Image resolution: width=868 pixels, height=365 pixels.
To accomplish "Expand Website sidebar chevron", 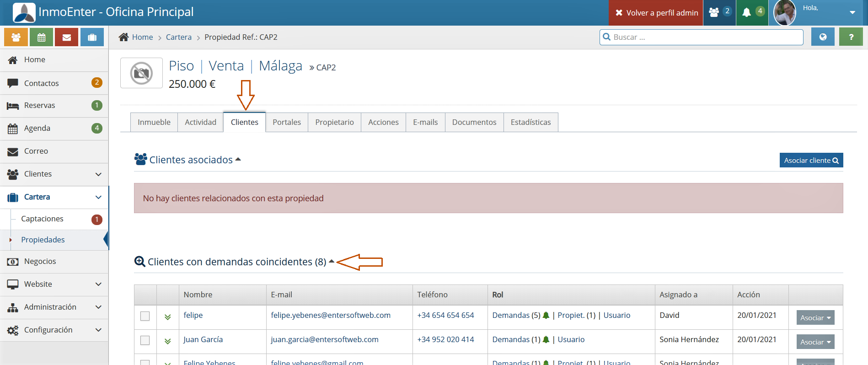I will point(98,284).
